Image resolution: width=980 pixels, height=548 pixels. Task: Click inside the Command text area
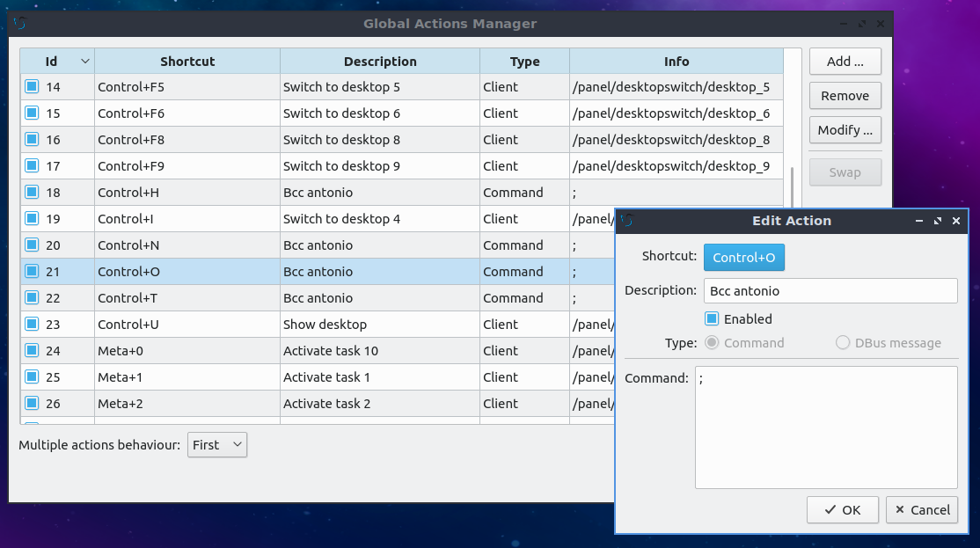[x=826, y=427]
